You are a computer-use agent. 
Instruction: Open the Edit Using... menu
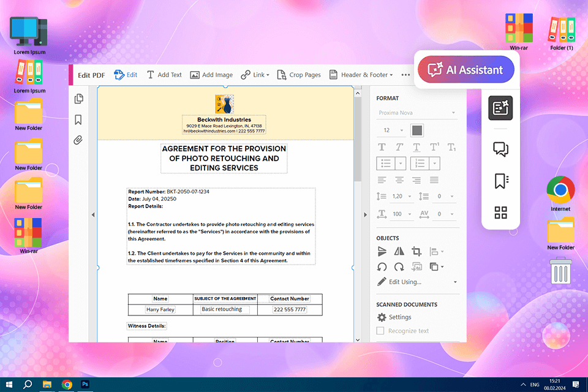(417, 282)
